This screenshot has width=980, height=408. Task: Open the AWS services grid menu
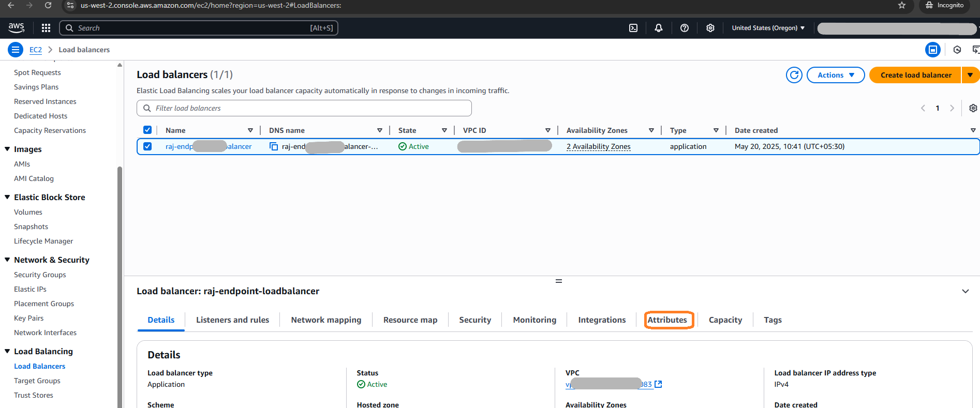pos(46,28)
